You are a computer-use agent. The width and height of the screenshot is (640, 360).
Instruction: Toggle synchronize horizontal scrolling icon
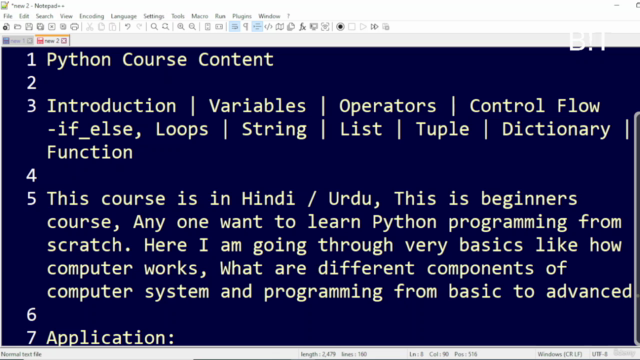coord(219,27)
